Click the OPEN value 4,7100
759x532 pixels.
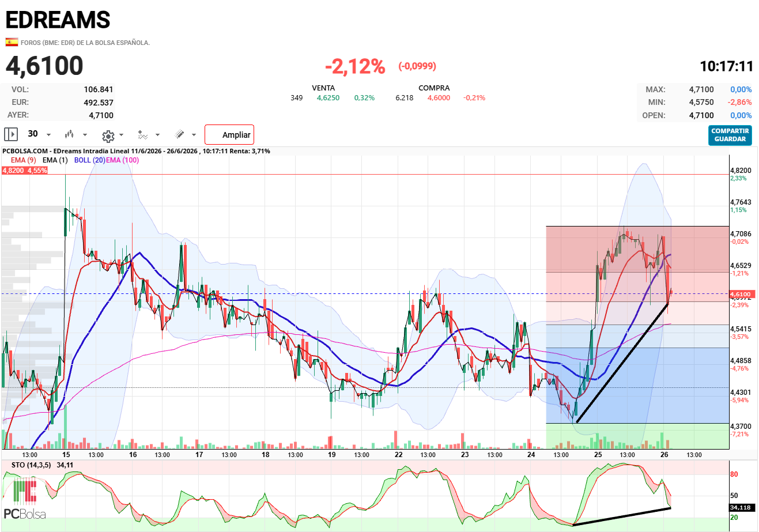click(x=701, y=115)
